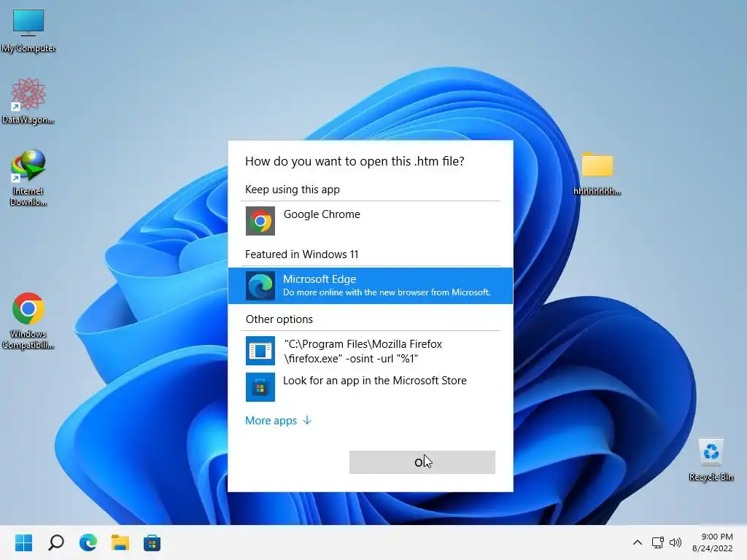Select the DataWagon desktop shortcut
The width and height of the screenshot is (747, 560).
tap(28, 101)
